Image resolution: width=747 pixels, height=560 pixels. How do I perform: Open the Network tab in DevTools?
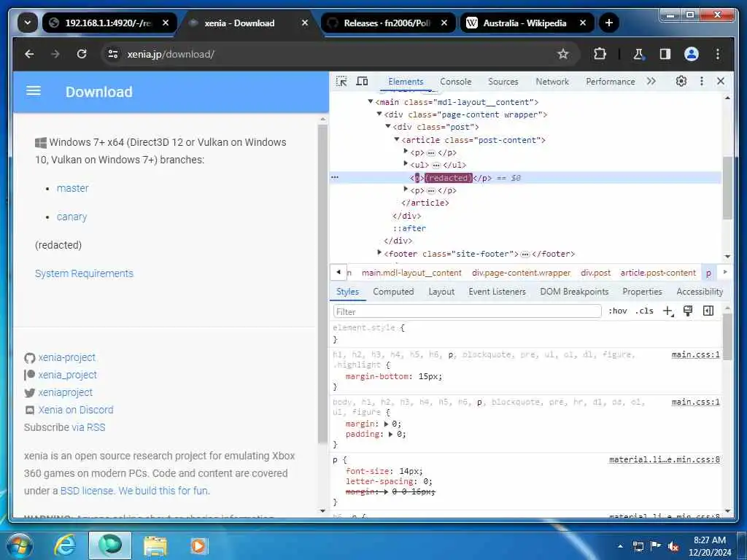click(x=552, y=82)
